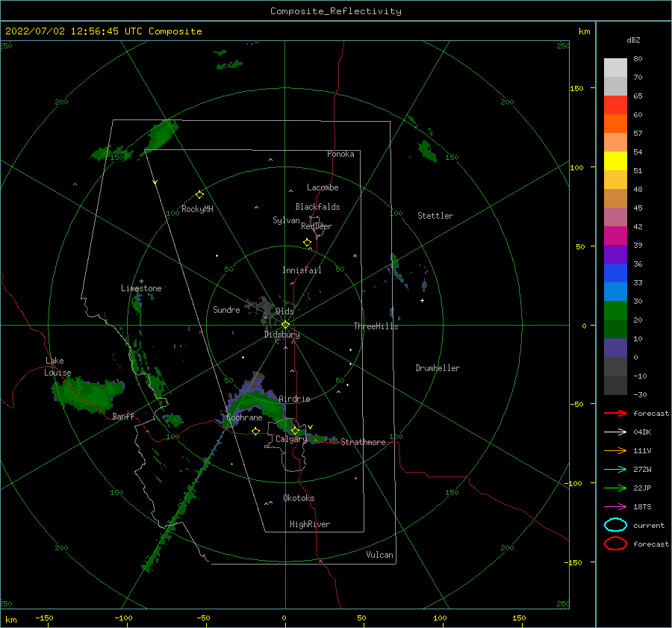Image resolution: width=672 pixels, height=628 pixels.
Task: Click the 65 dBZ red color swatch
Action: [x=615, y=105]
